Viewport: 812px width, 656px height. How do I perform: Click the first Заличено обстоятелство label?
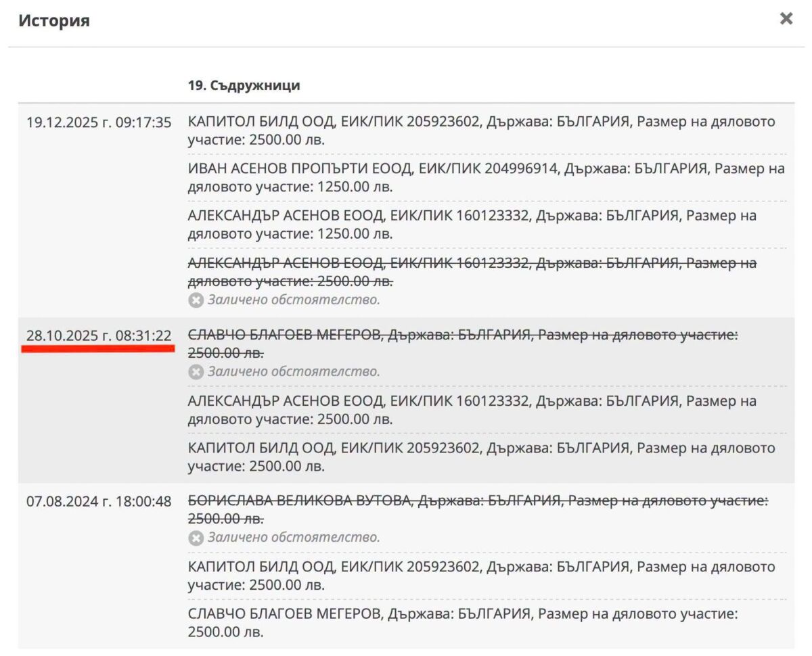point(294,300)
